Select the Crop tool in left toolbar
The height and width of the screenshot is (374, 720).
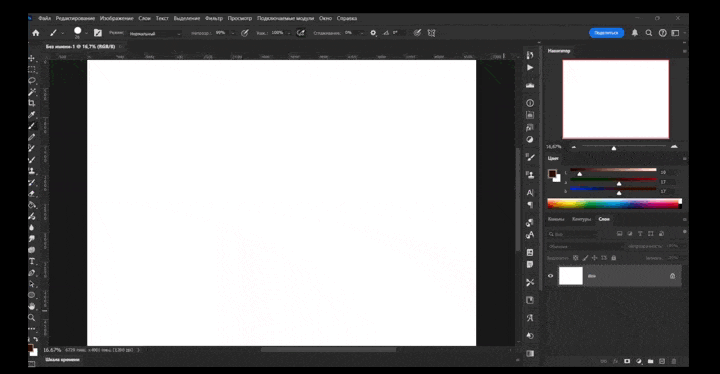(32, 103)
